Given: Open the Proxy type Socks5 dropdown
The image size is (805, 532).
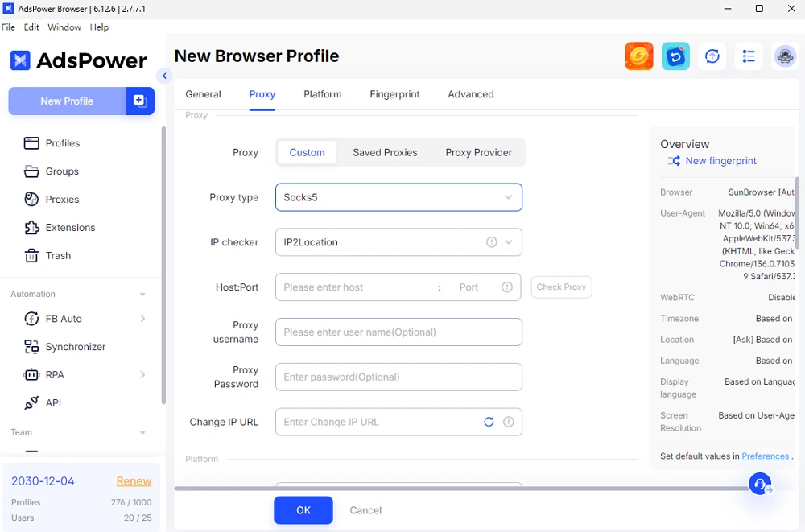Looking at the screenshot, I should pos(399,197).
